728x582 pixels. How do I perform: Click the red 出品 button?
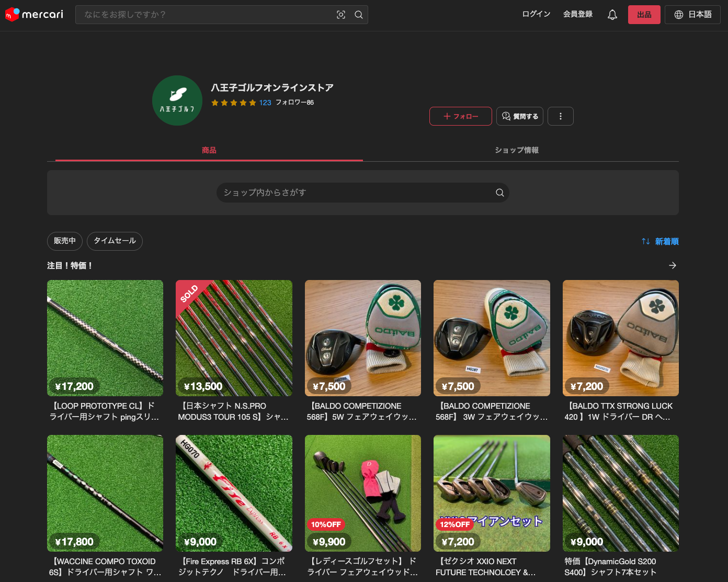point(644,15)
